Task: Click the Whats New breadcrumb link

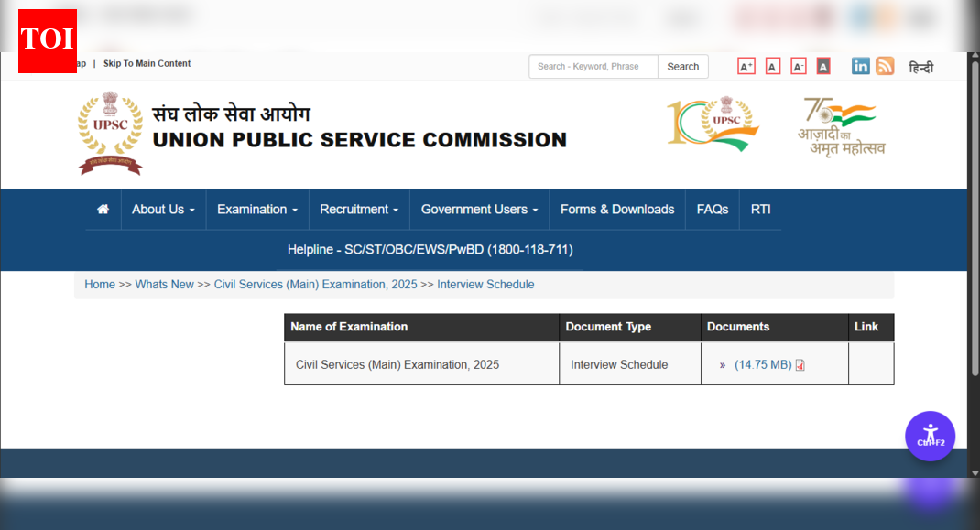Action: coord(165,284)
